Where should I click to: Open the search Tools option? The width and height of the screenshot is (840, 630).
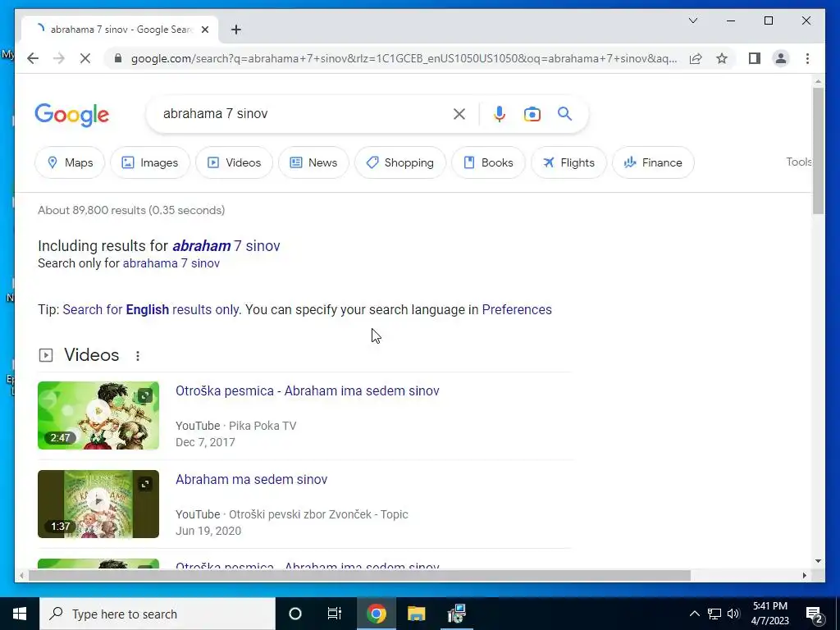pyautogui.click(x=799, y=162)
